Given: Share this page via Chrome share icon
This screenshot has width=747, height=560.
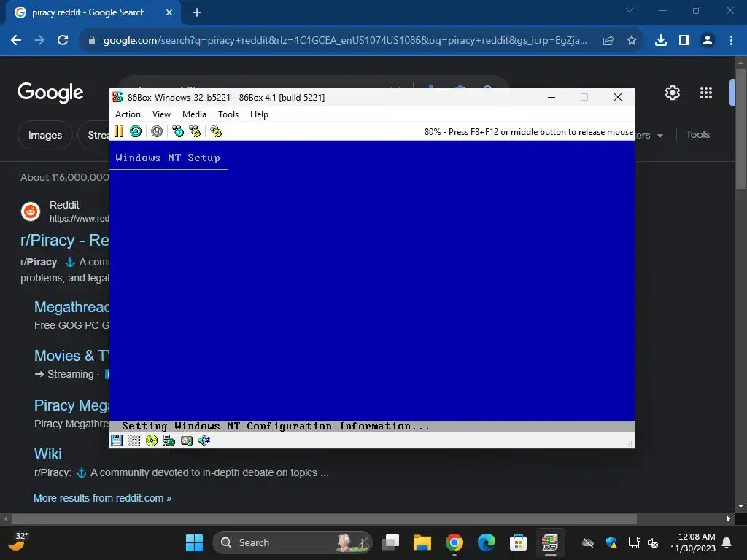Looking at the screenshot, I should (608, 41).
